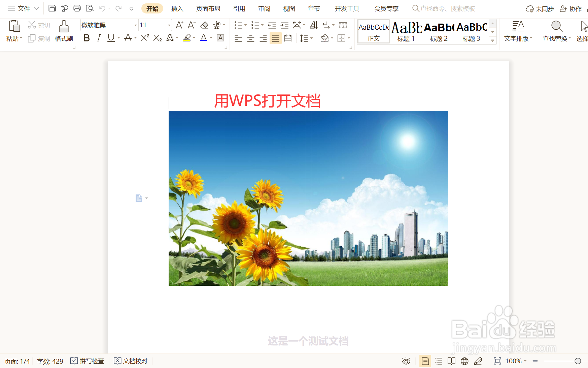Expand quick access toolbar customize arrow
Screen dimensions: 588x368
tap(132, 8)
